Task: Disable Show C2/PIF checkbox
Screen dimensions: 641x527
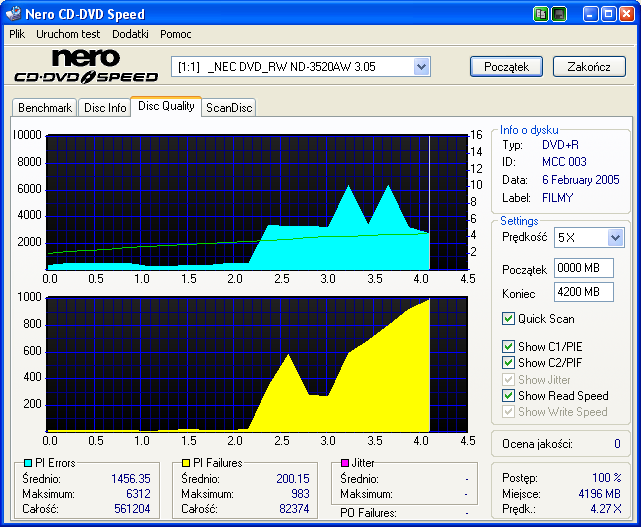Action: 508,362
